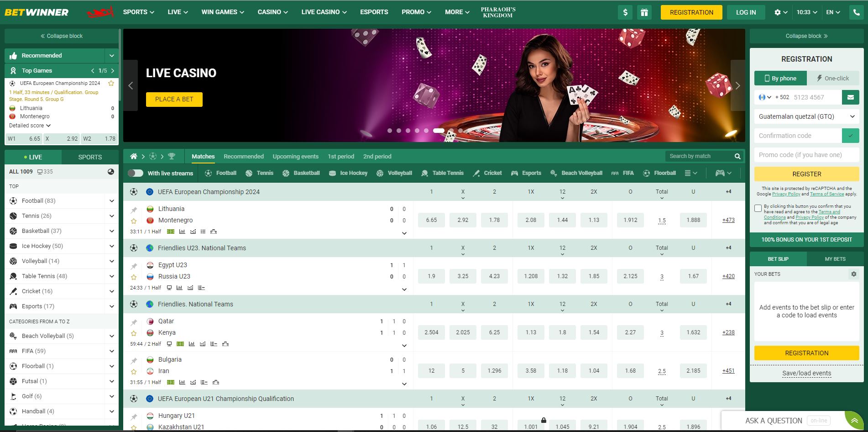The height and width of the screenshot is (432, 868).
Task: Click Promo code input field
Action: coord(806,155)
